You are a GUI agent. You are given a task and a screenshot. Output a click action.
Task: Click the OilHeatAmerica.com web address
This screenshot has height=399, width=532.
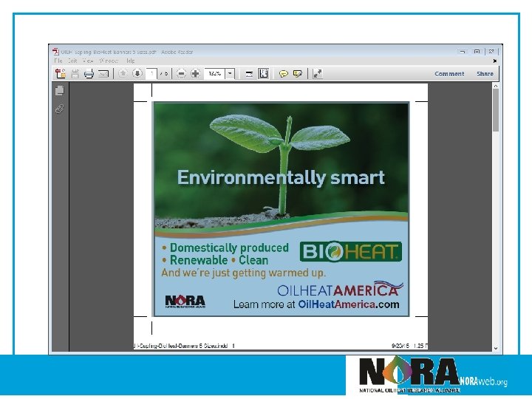[349, 304]
